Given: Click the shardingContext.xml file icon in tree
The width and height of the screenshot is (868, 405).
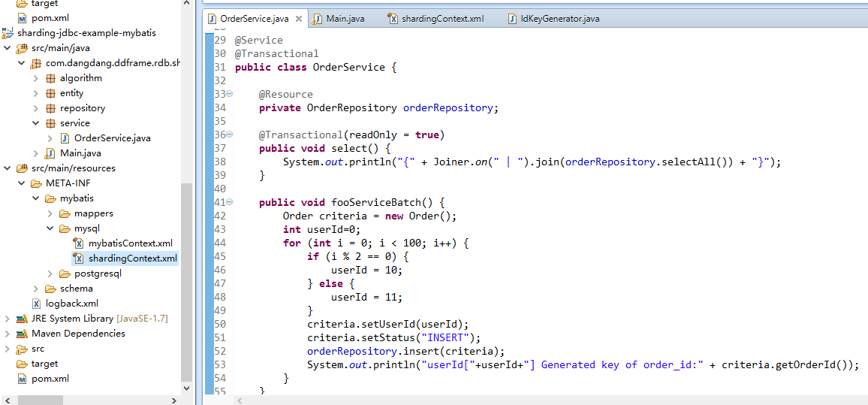Looking at the screenshot, I should (79, 258).
